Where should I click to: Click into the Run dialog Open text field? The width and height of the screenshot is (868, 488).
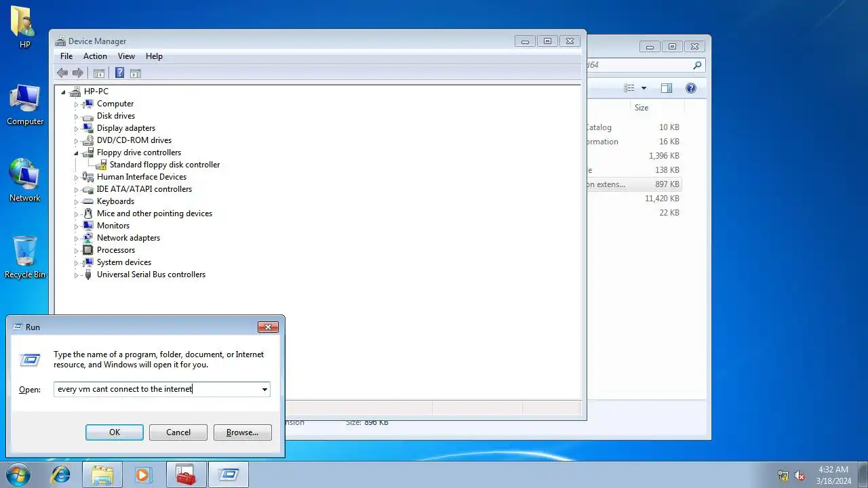157,390
